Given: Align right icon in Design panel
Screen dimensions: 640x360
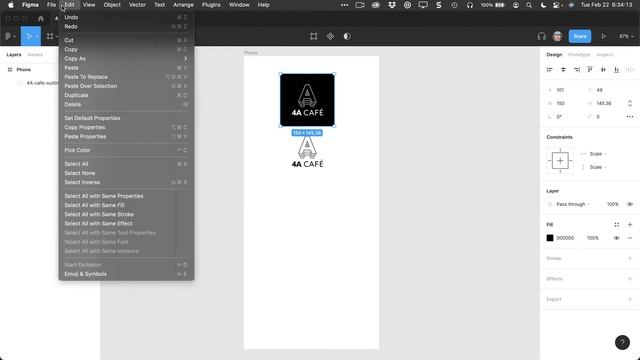Looking at the screenshot, I should pyautogui.click(x=577, y=70).
